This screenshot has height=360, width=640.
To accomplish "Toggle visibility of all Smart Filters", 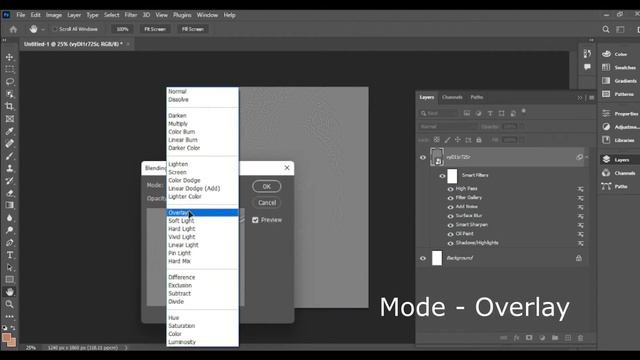I will pos(442,176).
